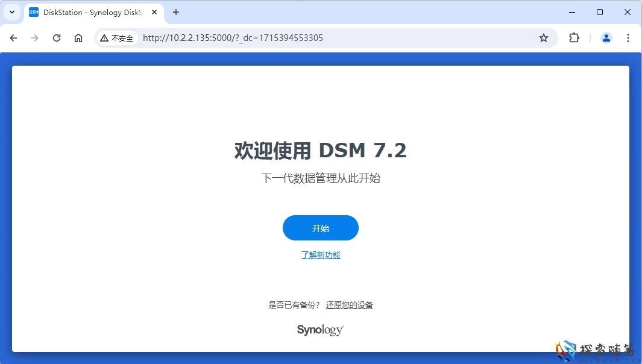
Task: Click the security badge to toggle site info
Action: click(116, 37)
